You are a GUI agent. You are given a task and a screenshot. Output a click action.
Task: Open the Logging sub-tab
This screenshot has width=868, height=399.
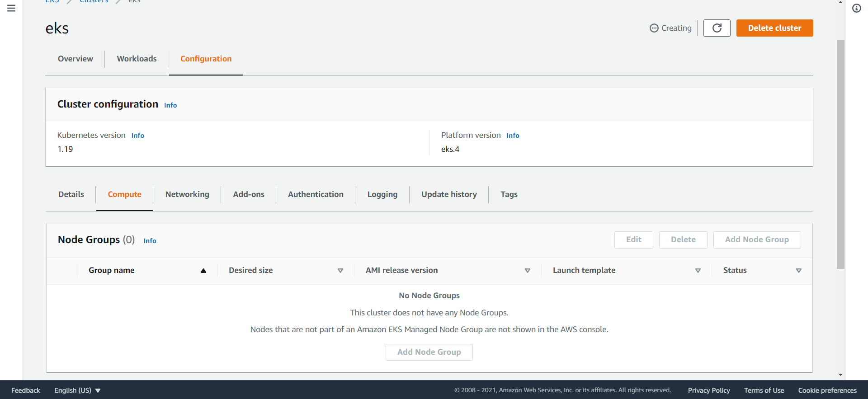pyautogui.click(x=382, y=194)
